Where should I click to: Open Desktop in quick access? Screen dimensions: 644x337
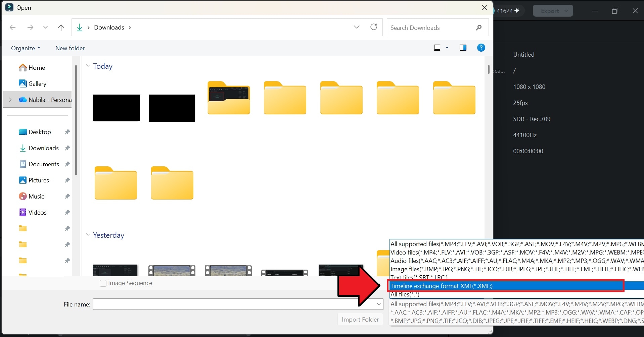tap(40, 132)
